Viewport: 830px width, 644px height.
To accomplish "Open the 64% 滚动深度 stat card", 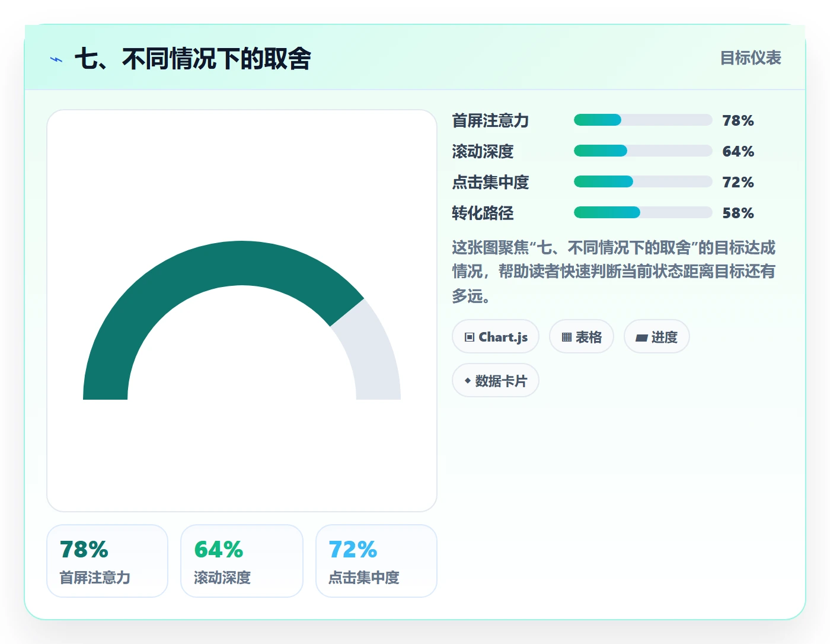I will click(x=242, y=561).
